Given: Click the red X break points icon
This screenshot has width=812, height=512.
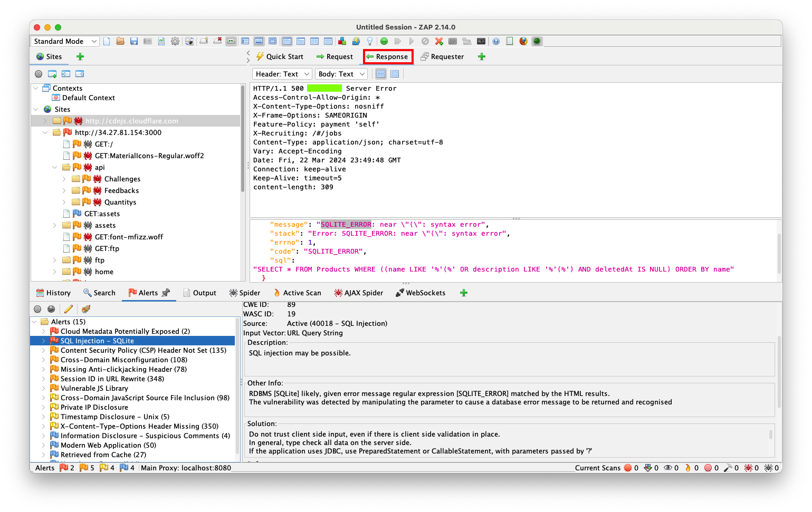Looking at the screenshot, I should 439,41.
